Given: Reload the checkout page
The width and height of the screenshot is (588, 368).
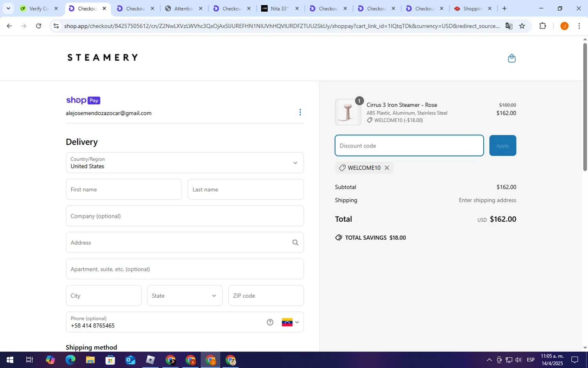Looking at the screenshot, I should pos(38,26).
